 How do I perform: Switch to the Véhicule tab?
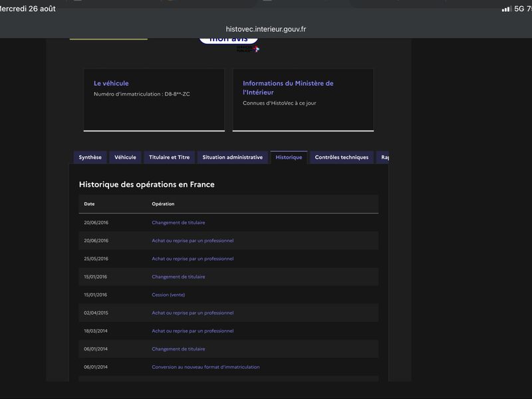coord(125,158)
